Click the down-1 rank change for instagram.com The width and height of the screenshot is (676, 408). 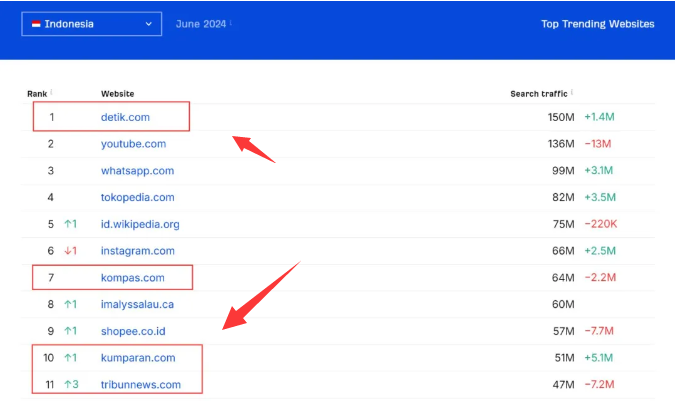pos(71,251)
